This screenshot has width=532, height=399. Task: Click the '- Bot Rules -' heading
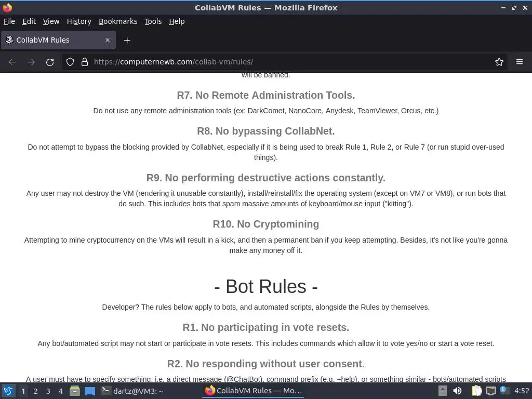[x=266, y=286]
